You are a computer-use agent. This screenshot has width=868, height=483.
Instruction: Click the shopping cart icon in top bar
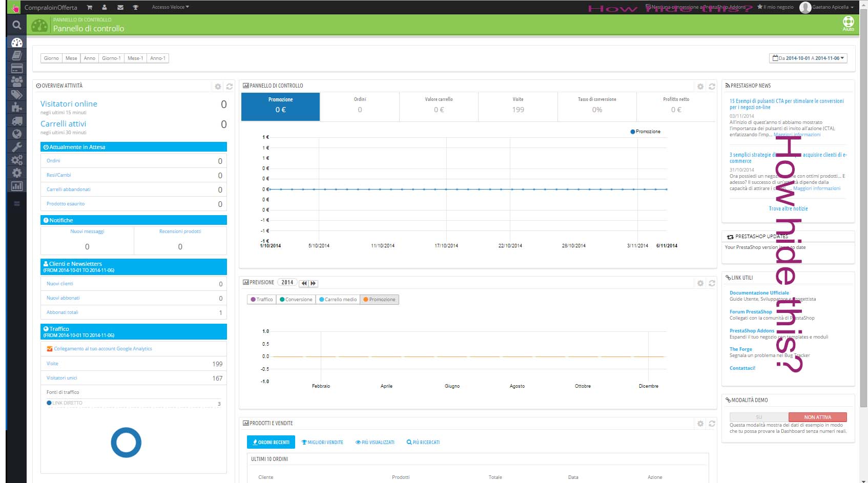tap(90, 7)
